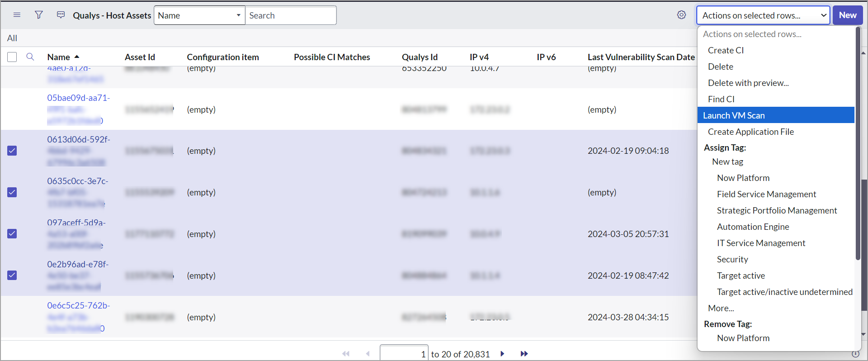This screenshot has height=361, width=868.
Task: Sort by Name column header
Action: click(x=58, y=57)
